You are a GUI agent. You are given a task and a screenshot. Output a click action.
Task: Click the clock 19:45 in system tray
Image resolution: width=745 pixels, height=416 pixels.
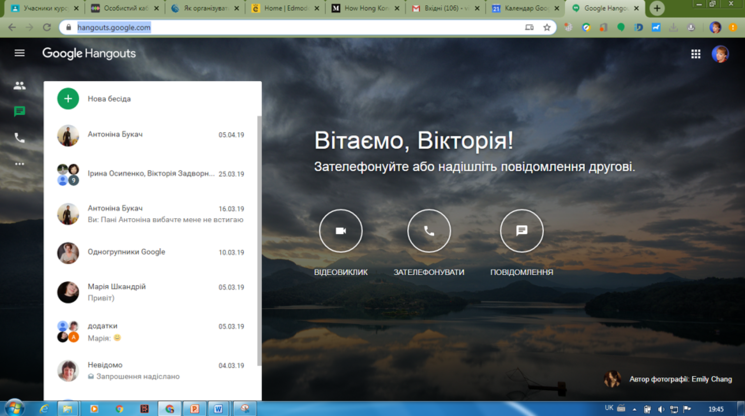(716, 409)
